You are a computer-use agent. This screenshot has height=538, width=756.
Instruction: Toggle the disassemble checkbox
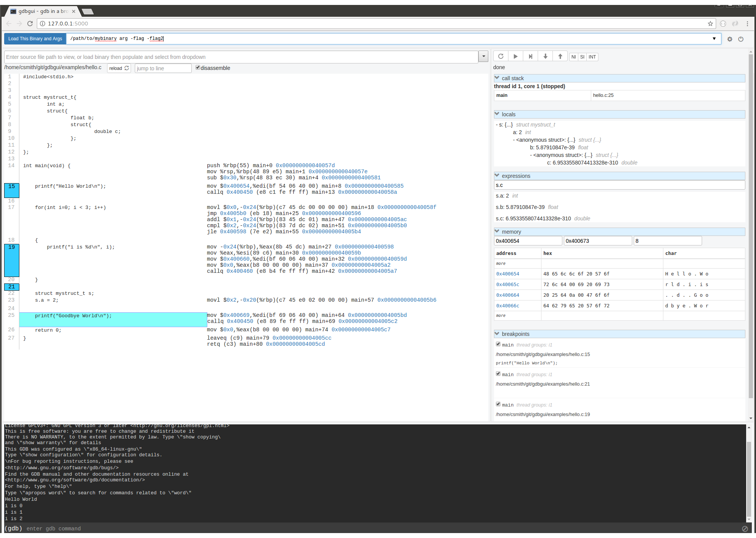pos(198,67)
